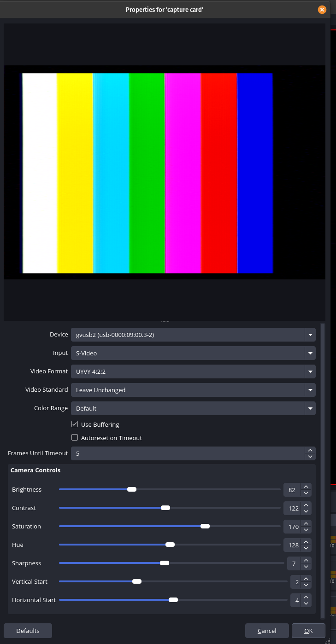Increase Sharpness value with up arrow
The width and height of the screenshot is (336, 644).
(x=306, y=560)
